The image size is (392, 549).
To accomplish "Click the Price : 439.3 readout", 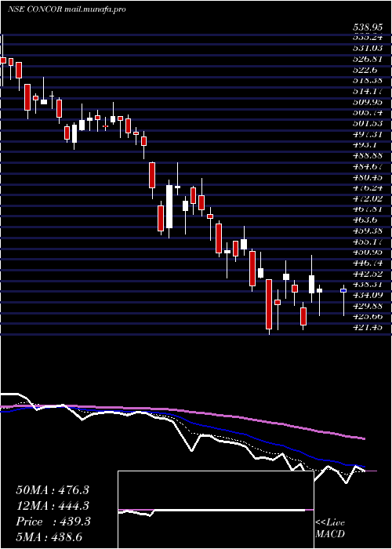I will point(53,522).
